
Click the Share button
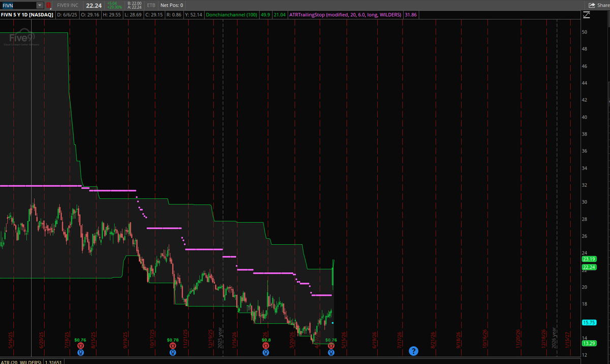pyautogui.click(x=598, y=5)
